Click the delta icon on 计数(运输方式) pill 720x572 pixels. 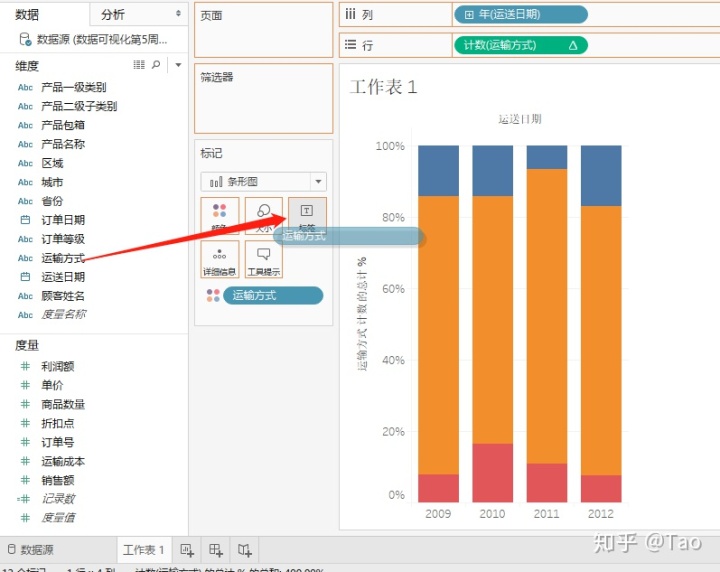(x=573, y=45)
